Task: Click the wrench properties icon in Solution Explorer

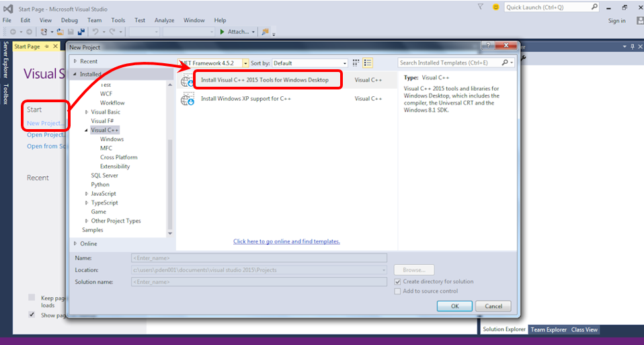Action: pyautogui.click(x=523, y=59)
